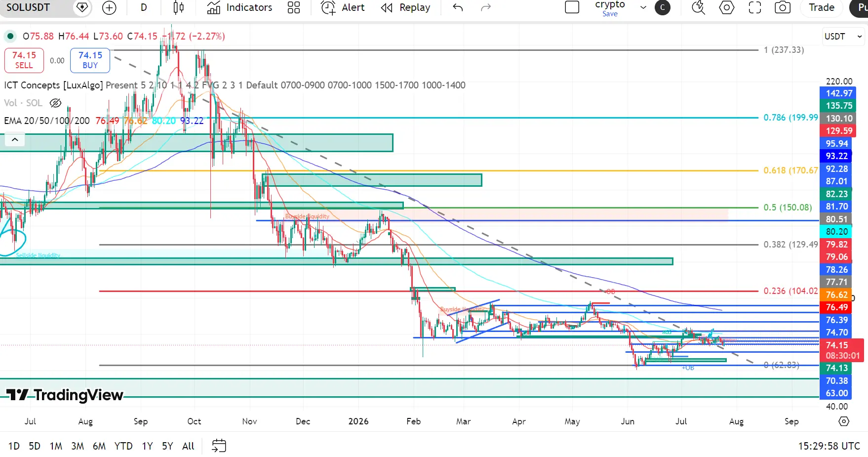Click the 0.236 (104.02) Fibonacci label

tap(790, 291)
